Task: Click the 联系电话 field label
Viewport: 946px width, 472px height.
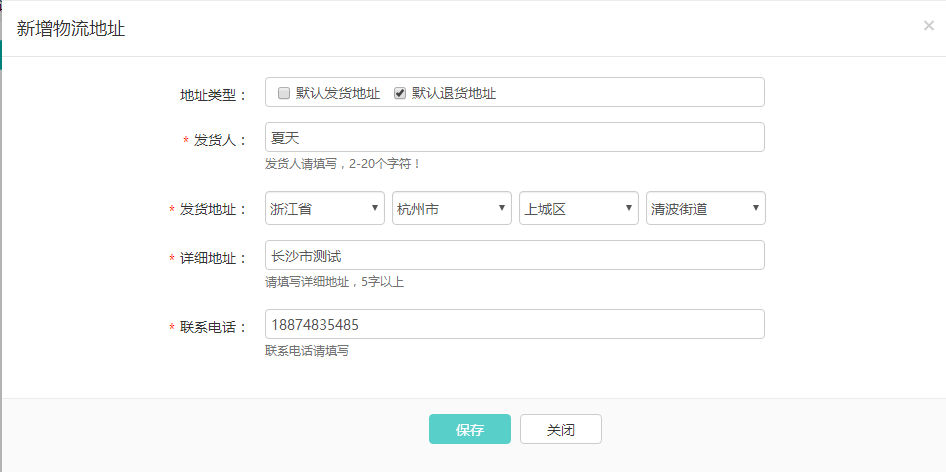Action: [x=212, y=328]
